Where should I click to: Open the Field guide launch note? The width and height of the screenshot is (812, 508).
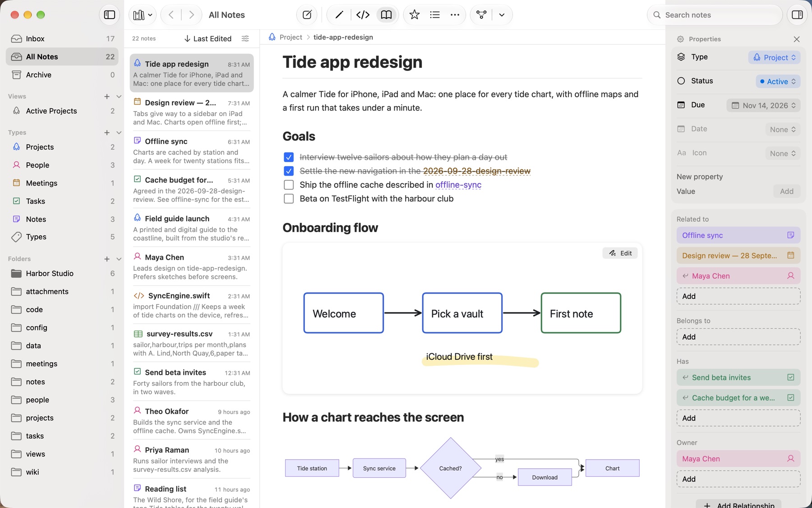pyautogui.click(x=191, y=228)
